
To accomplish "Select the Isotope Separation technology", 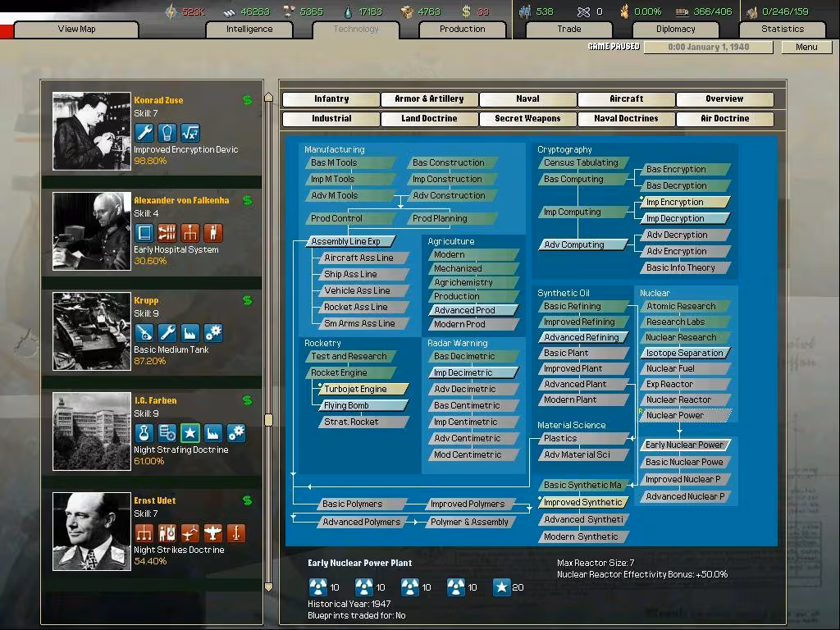I will (685, 353).
